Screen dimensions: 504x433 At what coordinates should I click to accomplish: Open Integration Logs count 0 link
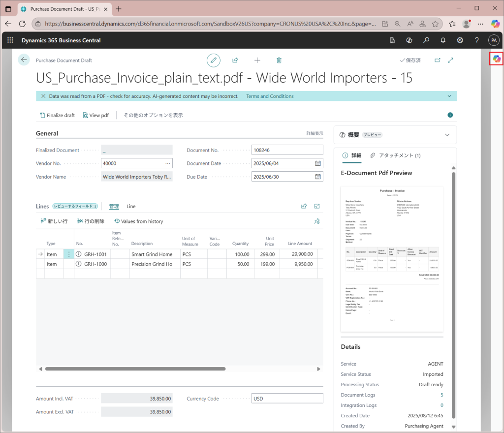tap(441, 405)
